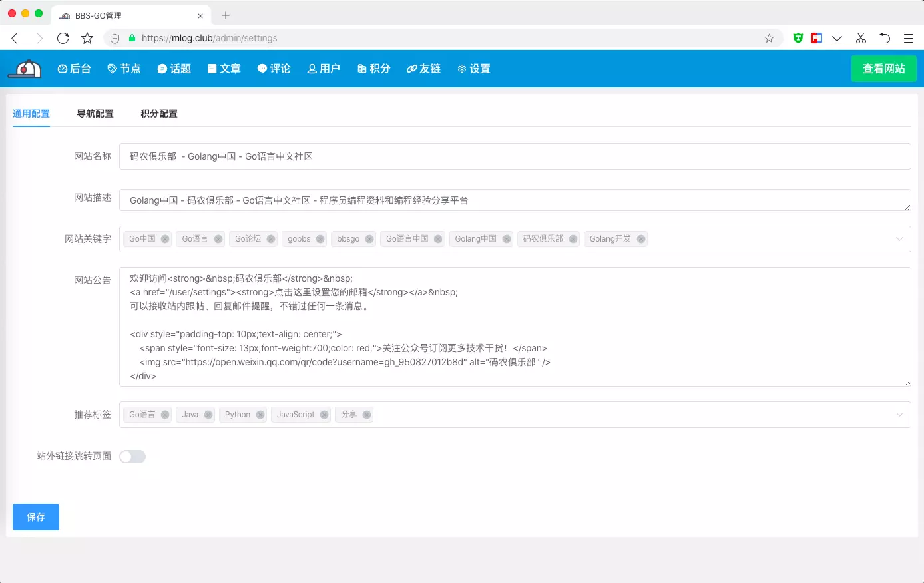Reload the page

tap(63, 38)
